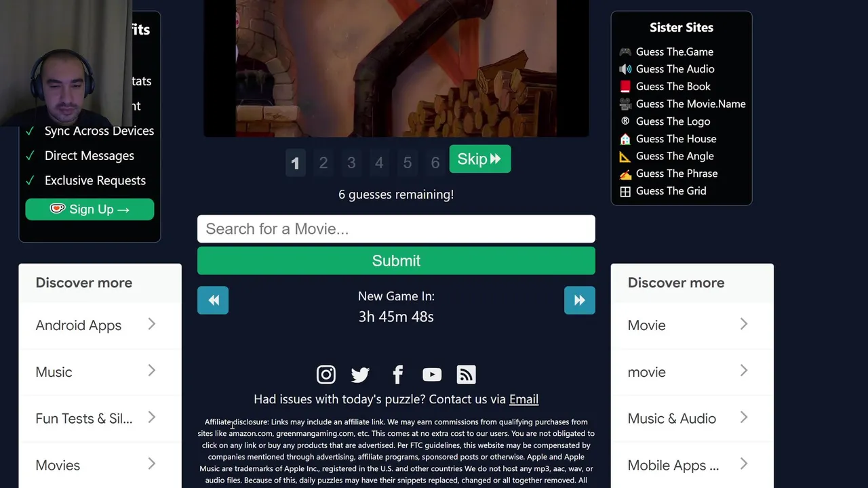This screenshot has height=488, width=868.
Task: Click the 3h 45m 48s countdown timer
Action: pyautogui.click(x=396, y=317)
